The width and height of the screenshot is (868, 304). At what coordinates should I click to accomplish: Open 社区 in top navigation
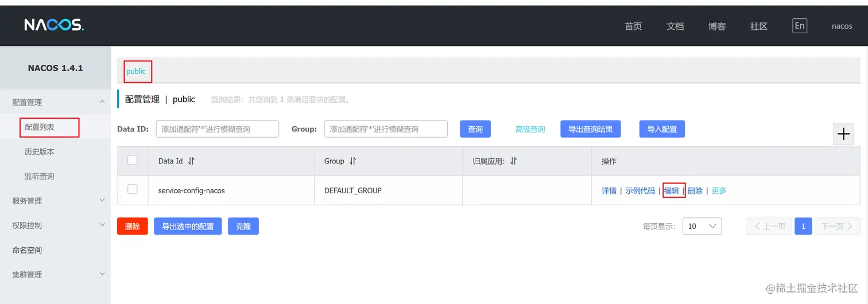[759, 26]
